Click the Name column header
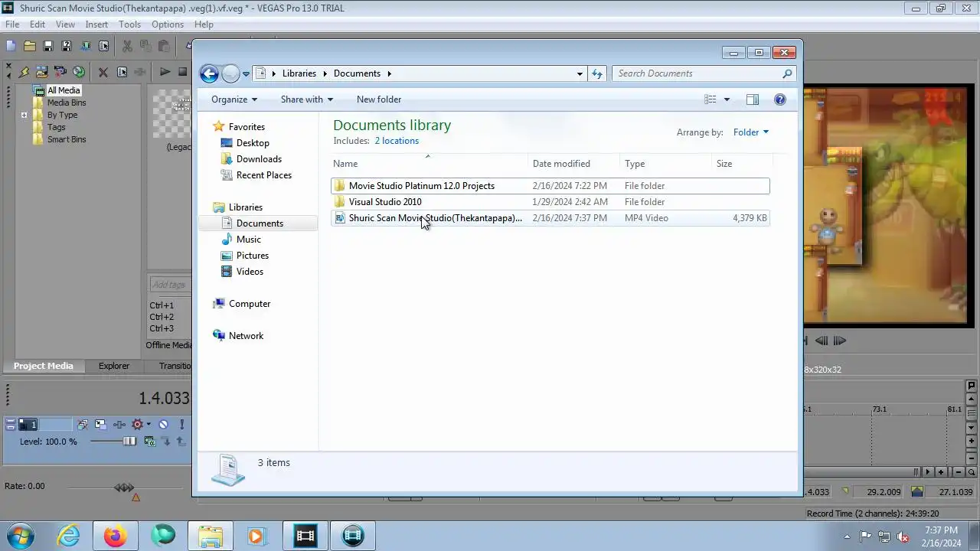 (x=429, y=164)
